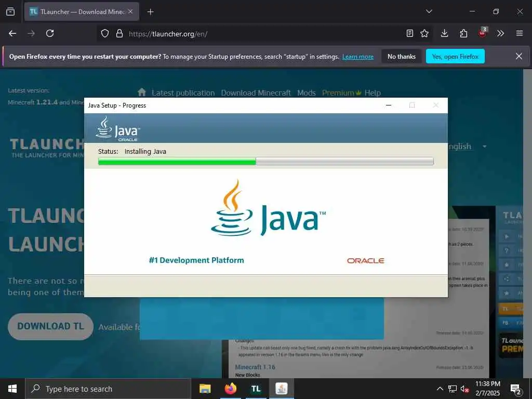This screenshot has width=532, height=399.
Task: Select the TLauncher — Download Minecraft tab
Action: pos(82,11)
